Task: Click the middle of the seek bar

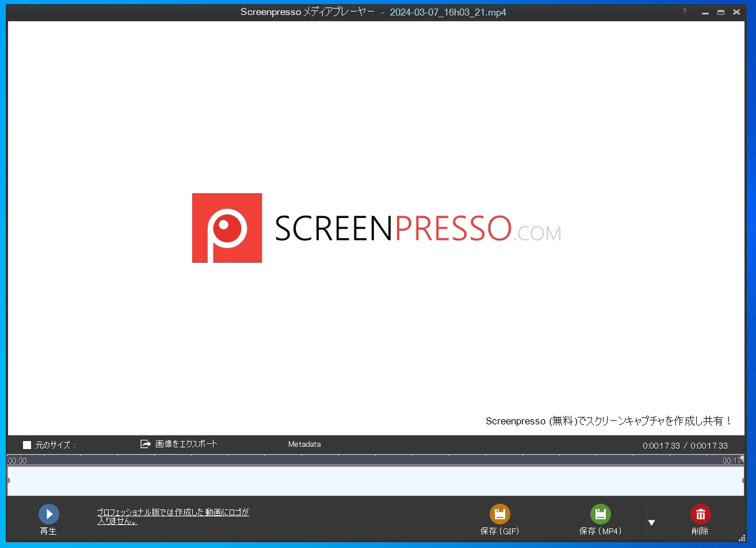Action: (x=378, y=460)
